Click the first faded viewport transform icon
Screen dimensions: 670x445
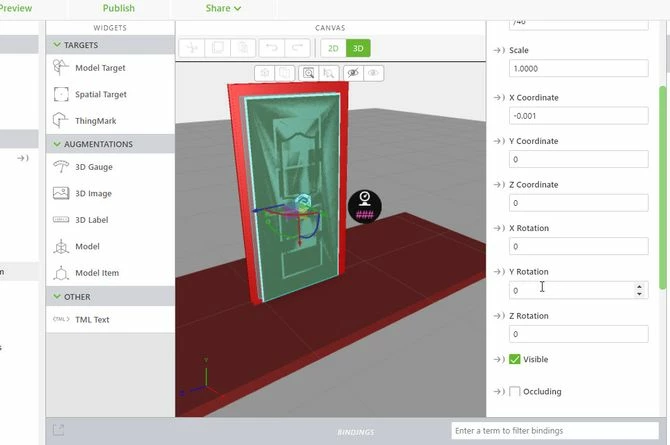click(x=264, y=73)
